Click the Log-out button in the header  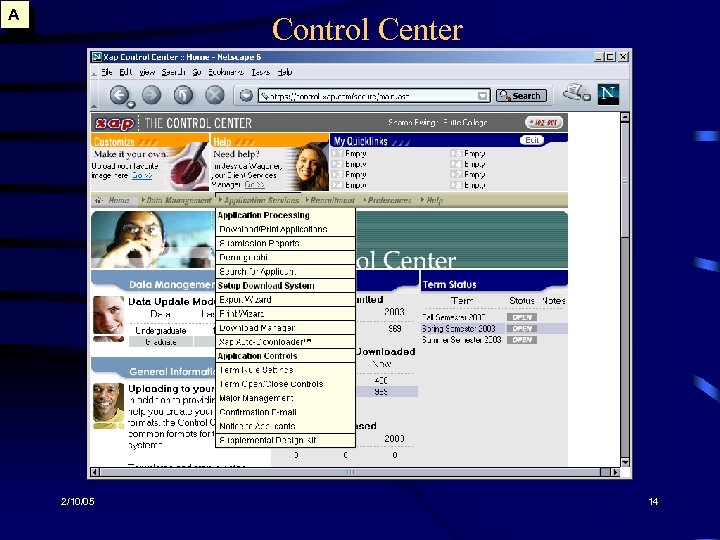coord(544,123)
